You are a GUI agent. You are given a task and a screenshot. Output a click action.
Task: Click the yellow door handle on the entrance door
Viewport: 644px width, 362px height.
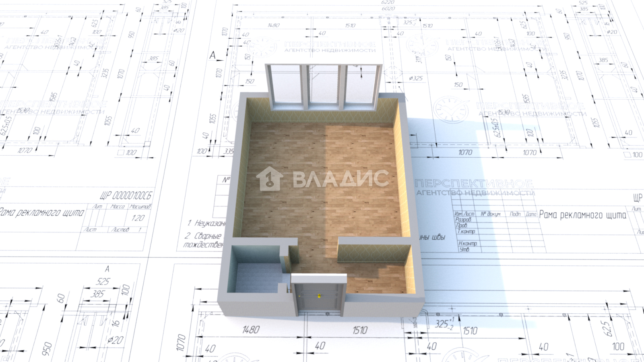[x=319, y=296]
